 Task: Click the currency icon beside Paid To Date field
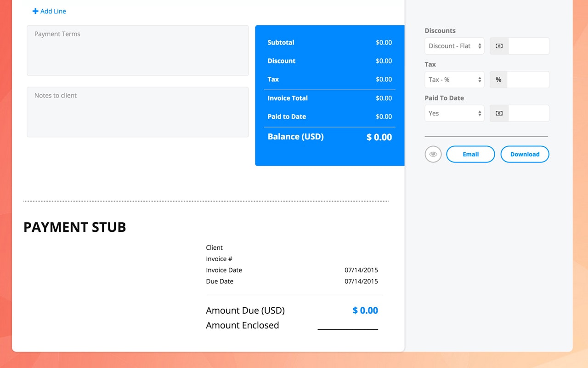[x=499, y=113]
